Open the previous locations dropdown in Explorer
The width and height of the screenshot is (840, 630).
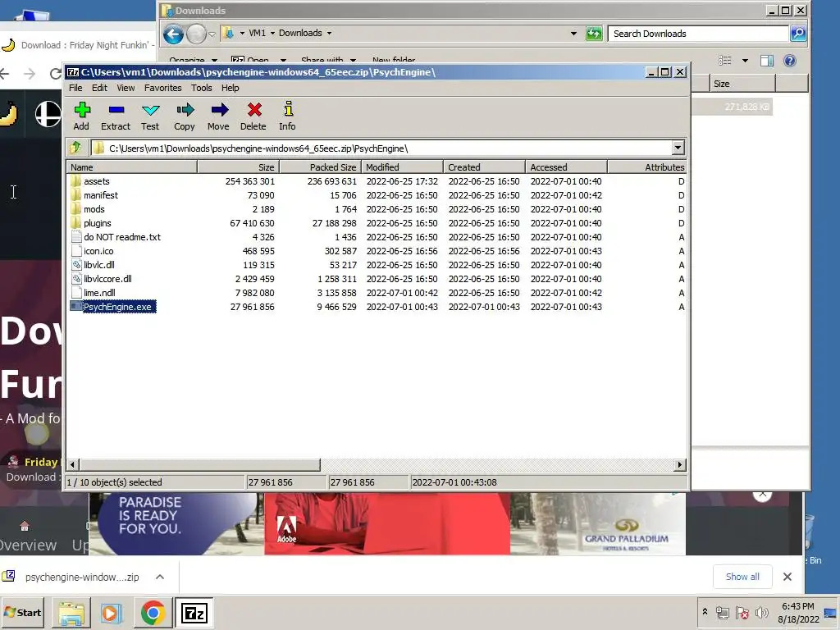(x=573, y=33)
